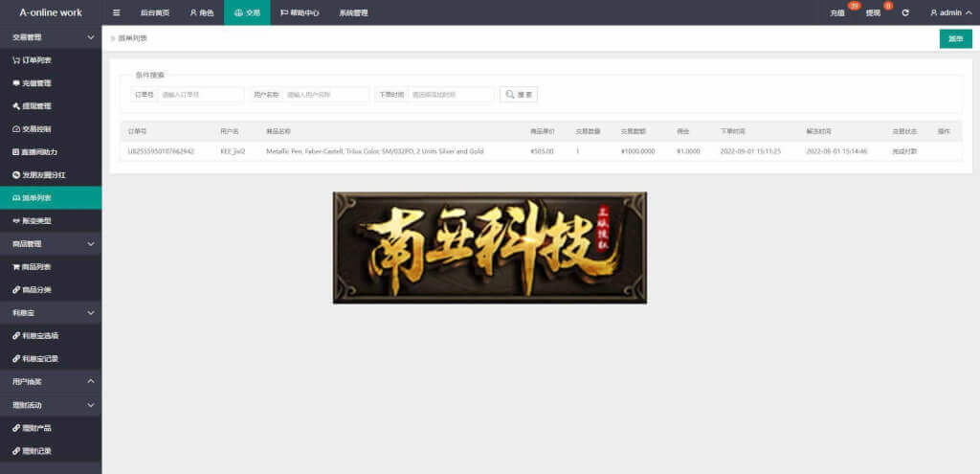Viewport: 980px width, 474px height.
Task: Toggle the sidebar with the hamburger icon
Action: pos(116,12)
